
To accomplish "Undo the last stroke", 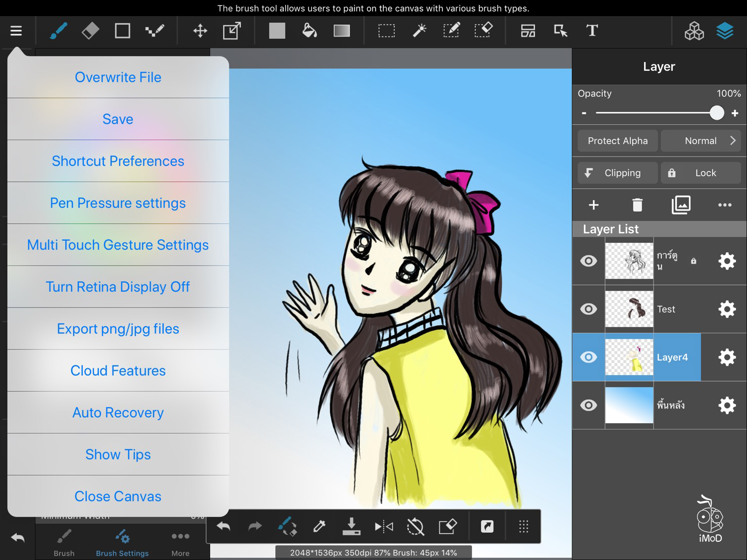I will [x=223, y=526].
